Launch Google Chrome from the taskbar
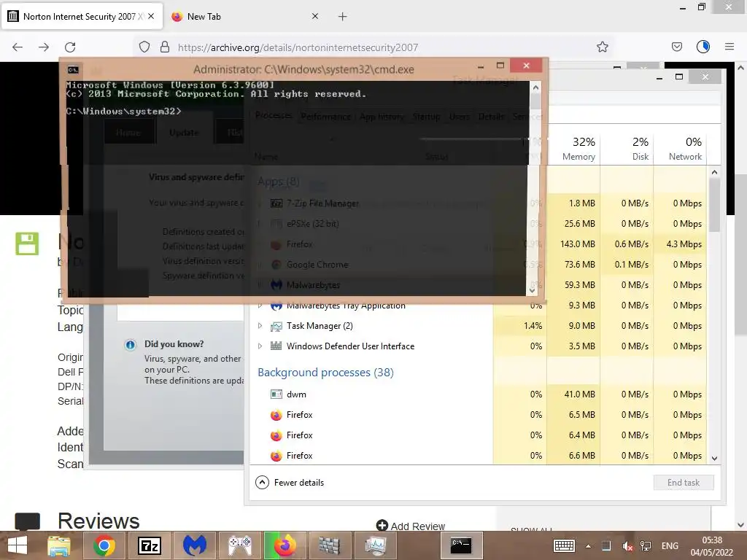Viewport: 747px width, 560px height. click(104, 545)
